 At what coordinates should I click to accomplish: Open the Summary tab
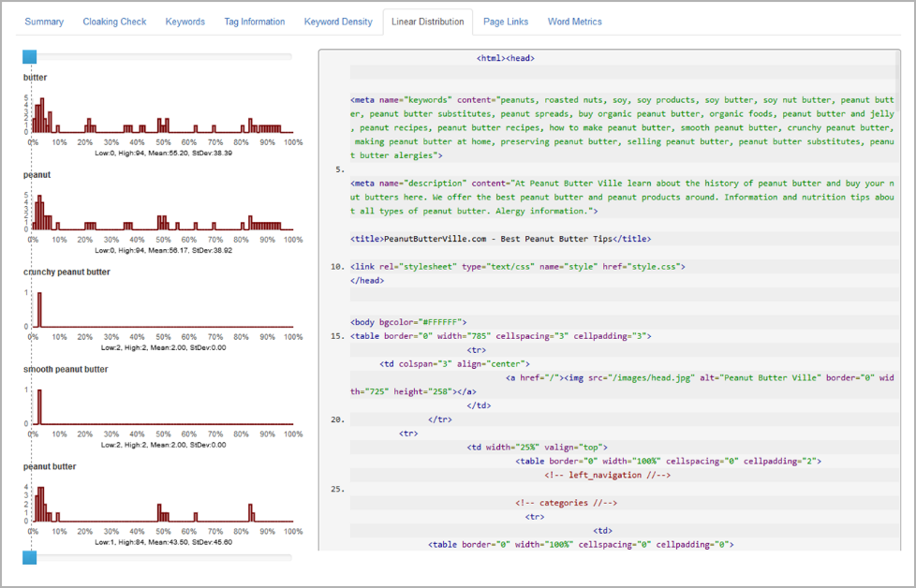coord(44,22)
